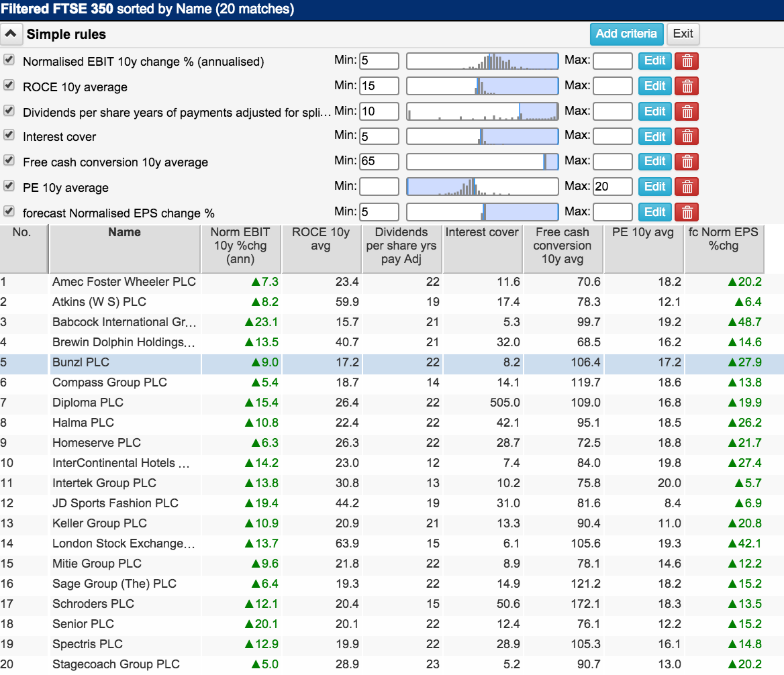
Task: Edit the PE 10y average rule
Action: 654,187
